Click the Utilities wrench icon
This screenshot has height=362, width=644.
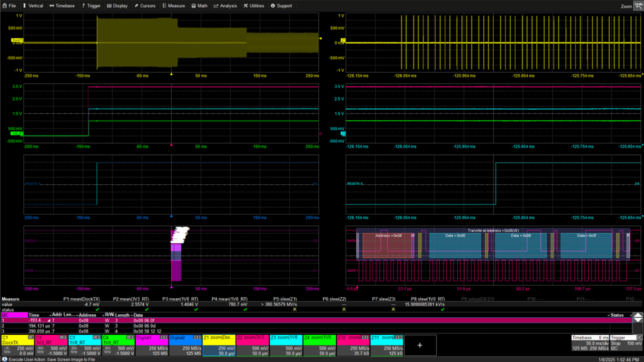point(246,6)
